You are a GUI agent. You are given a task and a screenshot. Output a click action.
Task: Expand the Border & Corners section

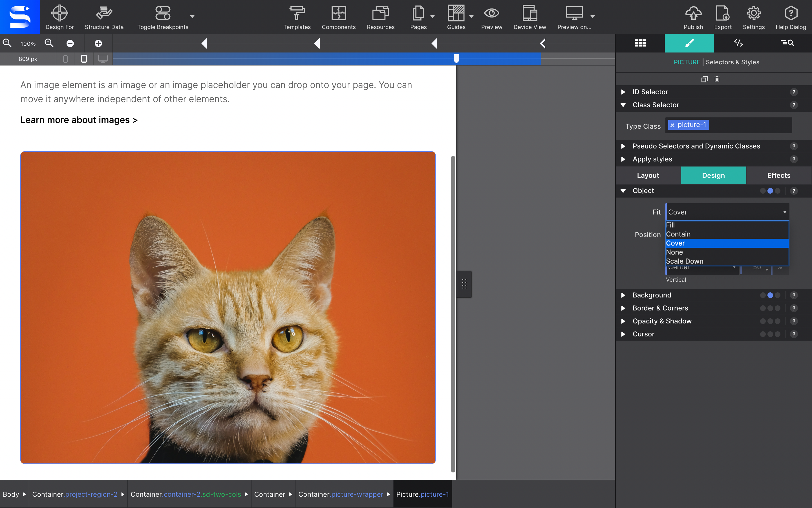coord(623,308)
